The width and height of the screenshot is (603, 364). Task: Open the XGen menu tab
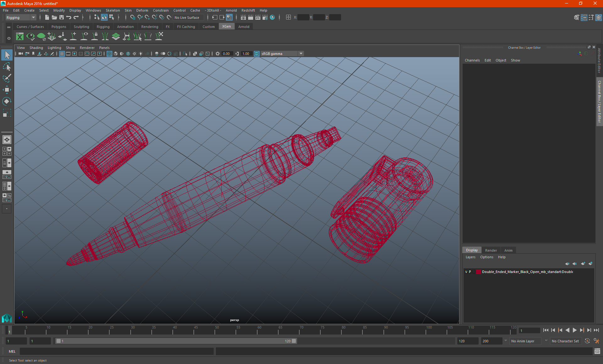click(x=226, y=26)
